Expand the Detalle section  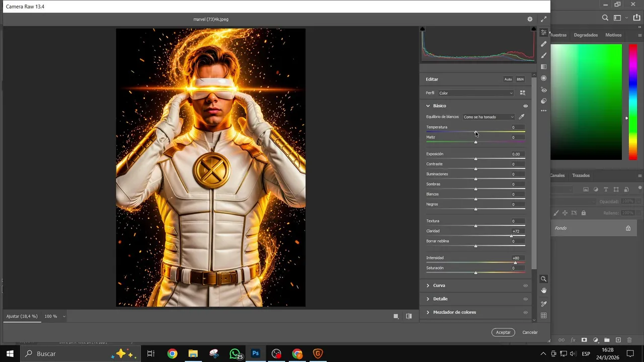point(428,299)
